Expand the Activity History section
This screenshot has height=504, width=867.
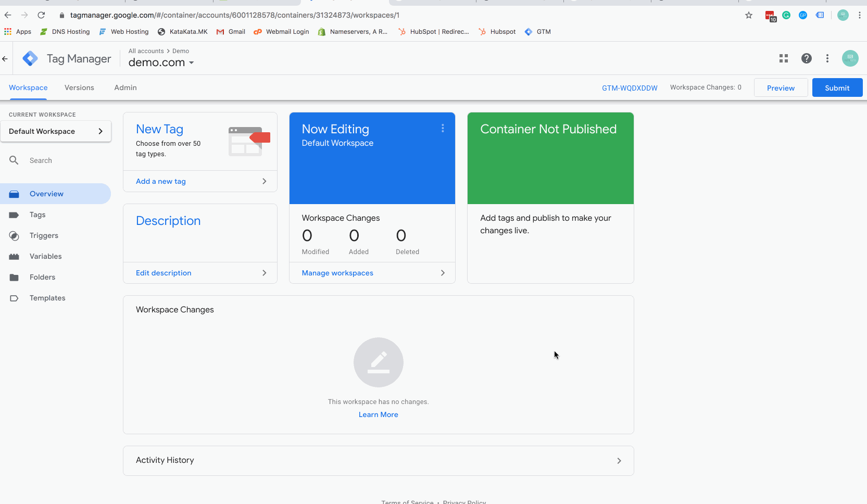pos(378,460)
